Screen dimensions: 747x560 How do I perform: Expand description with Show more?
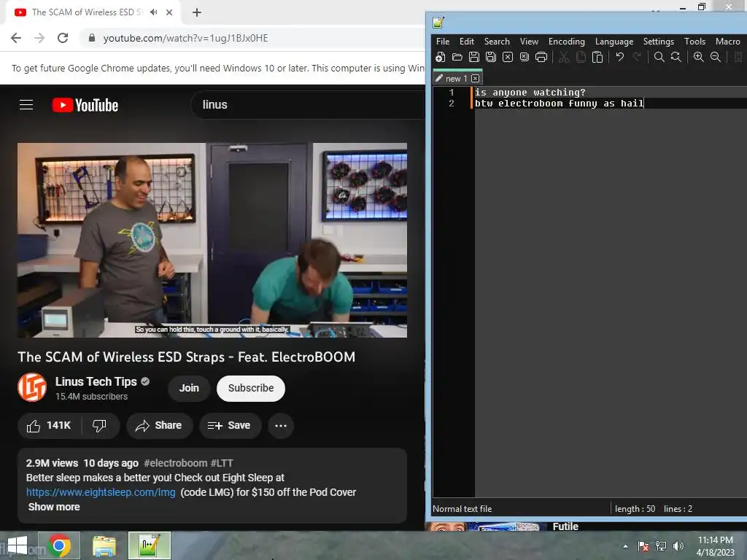coord(54,507)
